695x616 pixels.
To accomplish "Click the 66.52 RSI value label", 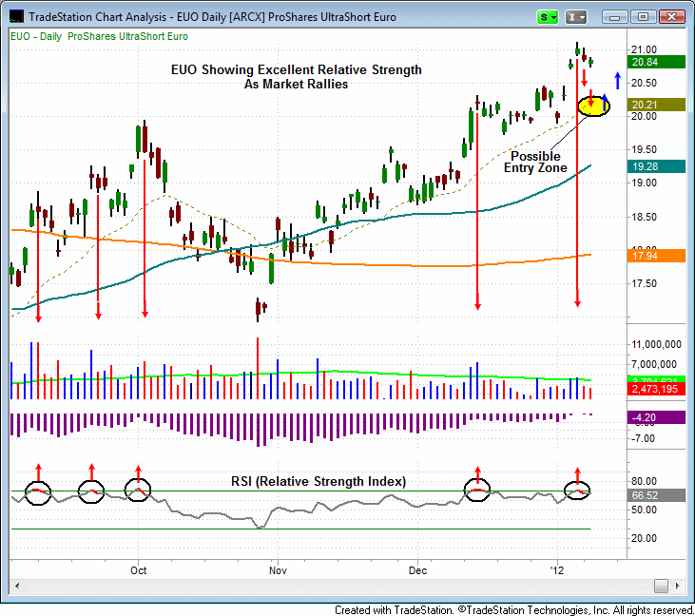I will coord(656,495).
